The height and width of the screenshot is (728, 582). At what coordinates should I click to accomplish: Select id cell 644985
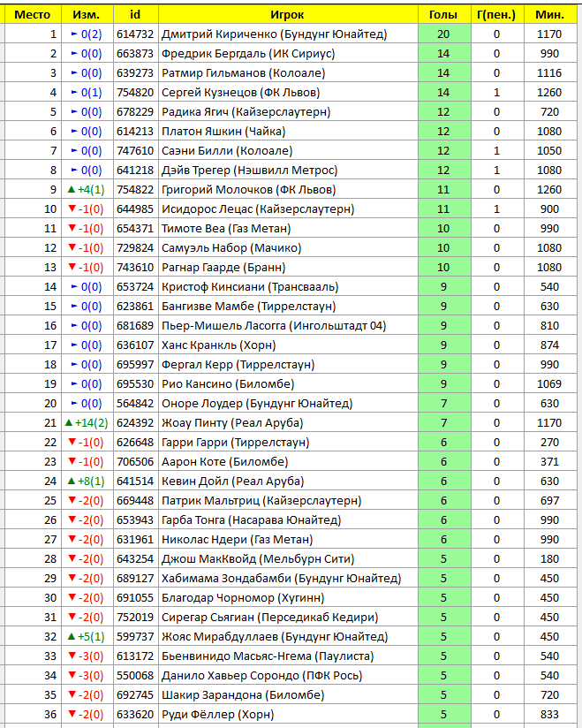[x=135, y=209]
